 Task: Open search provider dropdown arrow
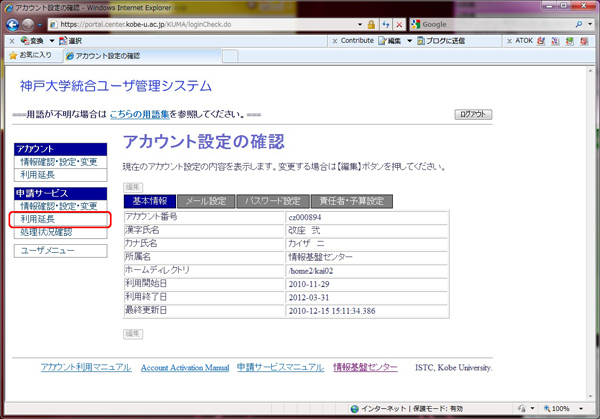[590, 24]
